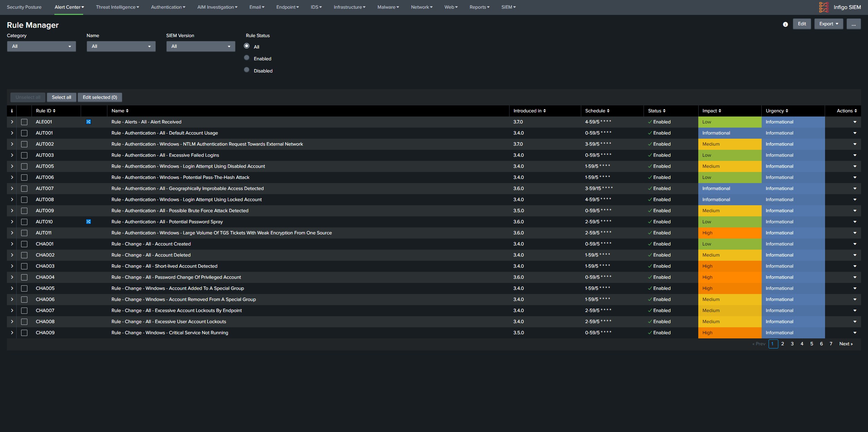Viewport: 868px width, 432px height.
Task: Open actions caret for CHA003 row
Action: [854, 266]
